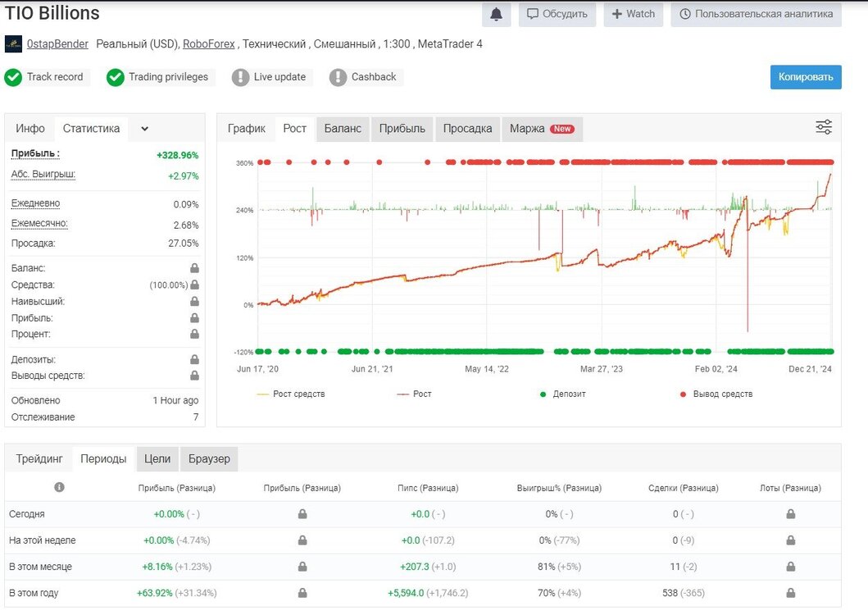The height and width of the screenshot is (615, 868).
Task: Open the Маржа New chart tab
Action: (542, 129)
